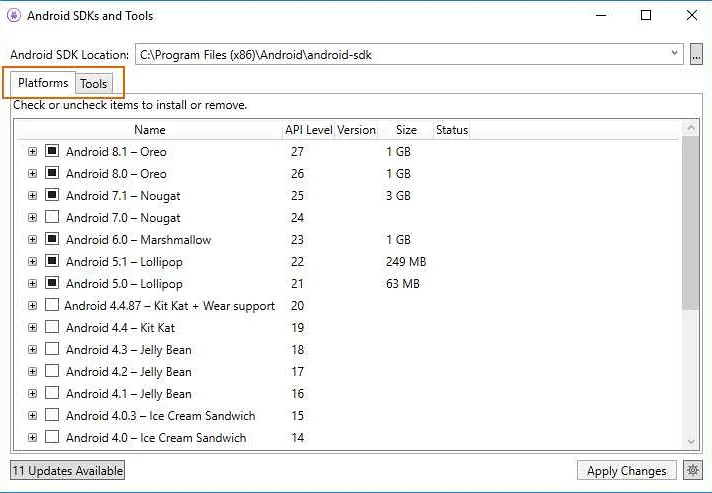Open the Android SDK Location dropdown
This screenshot has height=493, width=712.
(674, 54)
